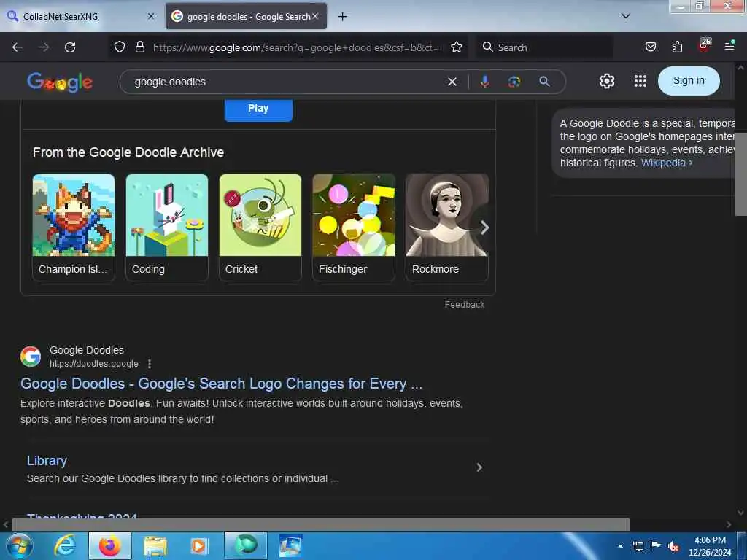The image size is (747, 560).
Task: Open the Windows Start menu
Action: click(20, 545)
